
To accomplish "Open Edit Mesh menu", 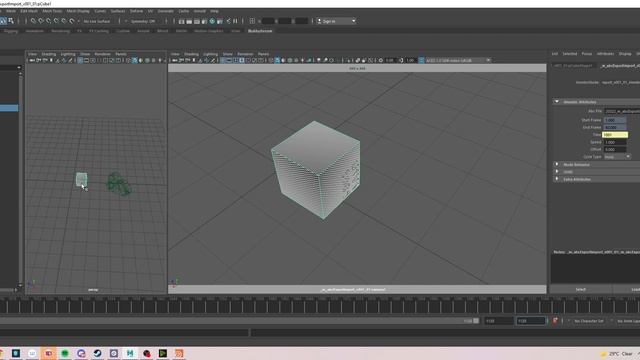I will (x=29, y=11).
